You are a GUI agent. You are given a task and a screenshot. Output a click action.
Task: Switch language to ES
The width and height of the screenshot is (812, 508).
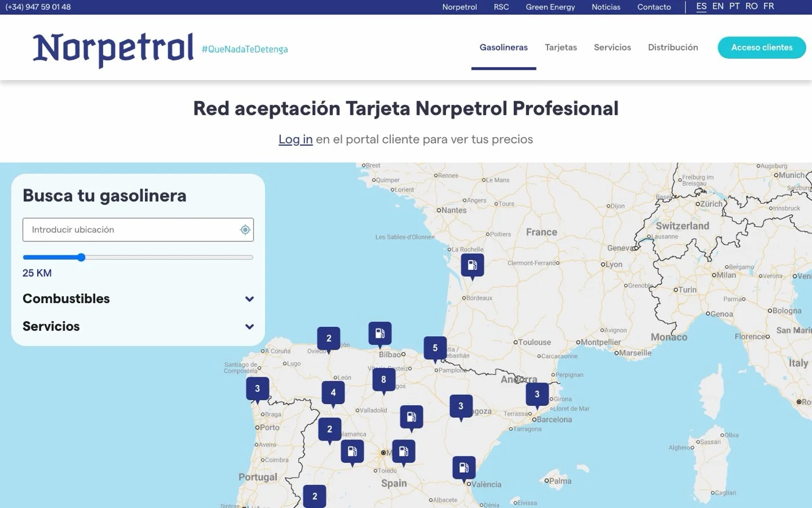(701, 6)
